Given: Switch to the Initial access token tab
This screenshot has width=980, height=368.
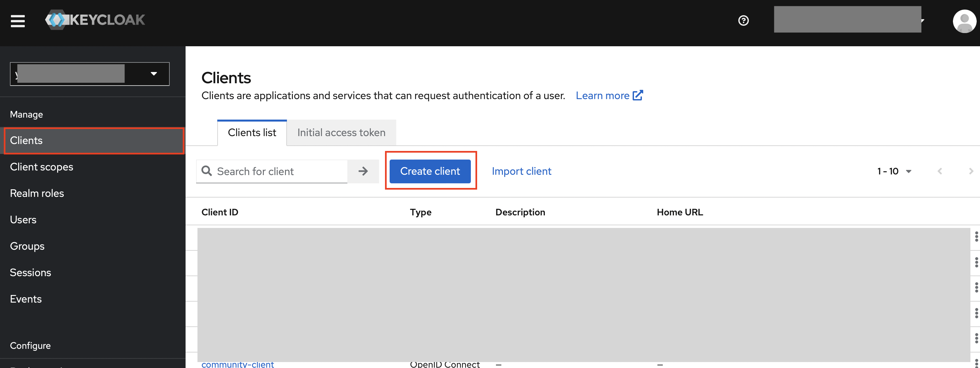Looking at the screenshot, I should point(341,132).
